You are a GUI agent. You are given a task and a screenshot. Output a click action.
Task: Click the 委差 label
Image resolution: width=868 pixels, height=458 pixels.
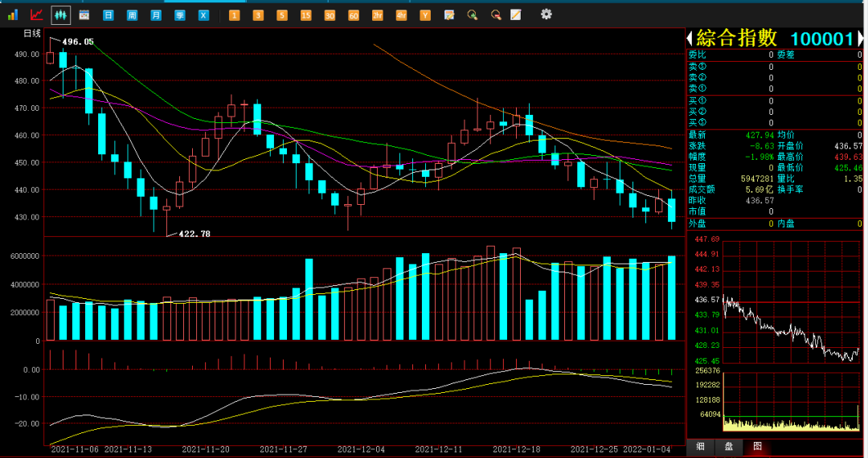click(x=785, y=55)
